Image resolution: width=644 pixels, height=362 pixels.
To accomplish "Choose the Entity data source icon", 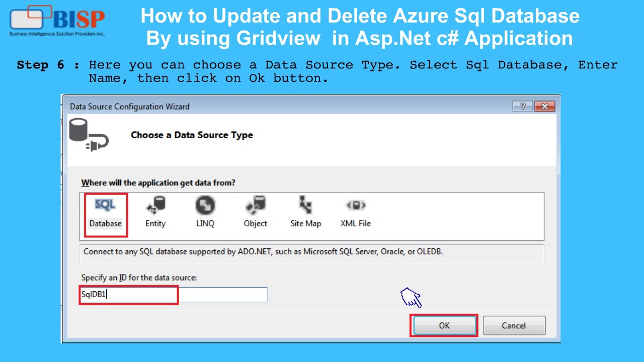I will pos(155,205).
